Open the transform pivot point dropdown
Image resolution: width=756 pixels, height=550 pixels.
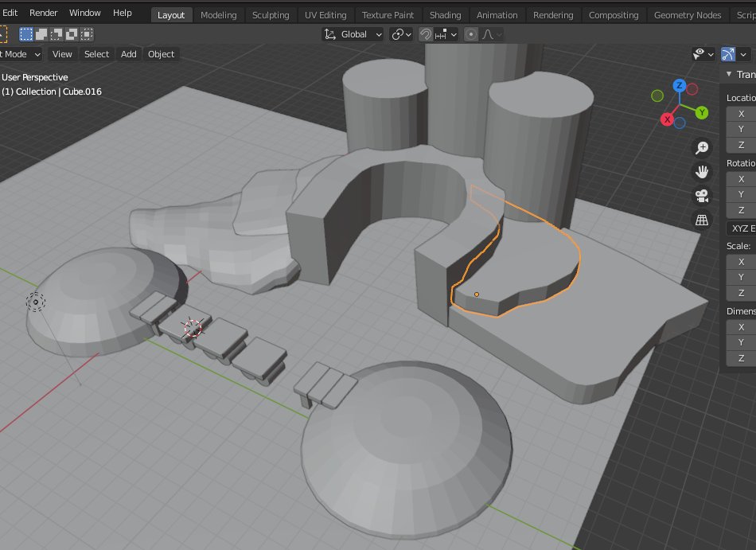[x=401, y=35]
